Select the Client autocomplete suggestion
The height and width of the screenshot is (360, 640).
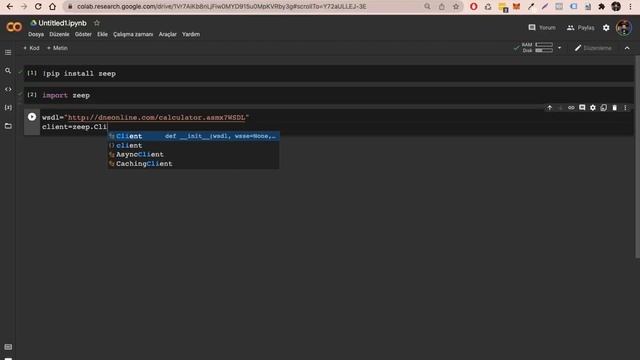193,136
